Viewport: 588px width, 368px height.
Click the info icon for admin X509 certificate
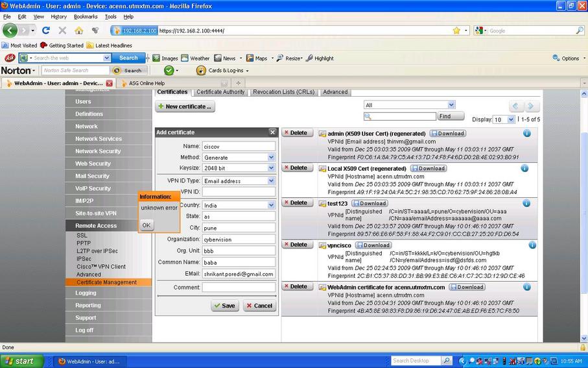coord(526,133)
